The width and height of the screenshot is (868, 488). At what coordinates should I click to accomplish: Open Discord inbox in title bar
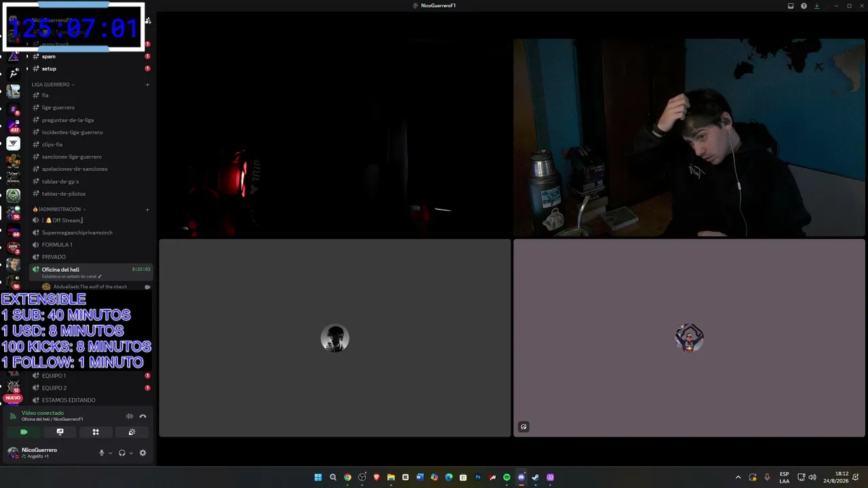tap(791, 5)
